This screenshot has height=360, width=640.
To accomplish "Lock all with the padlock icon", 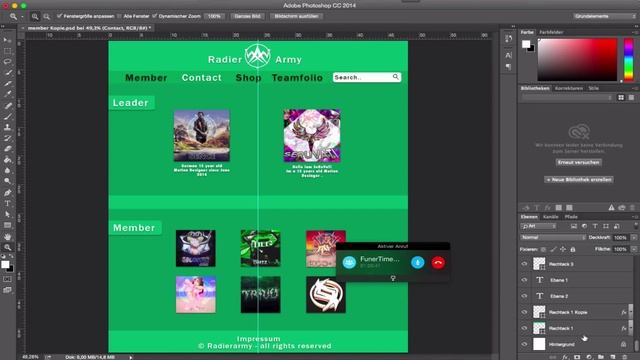I will tap(573, 249).
